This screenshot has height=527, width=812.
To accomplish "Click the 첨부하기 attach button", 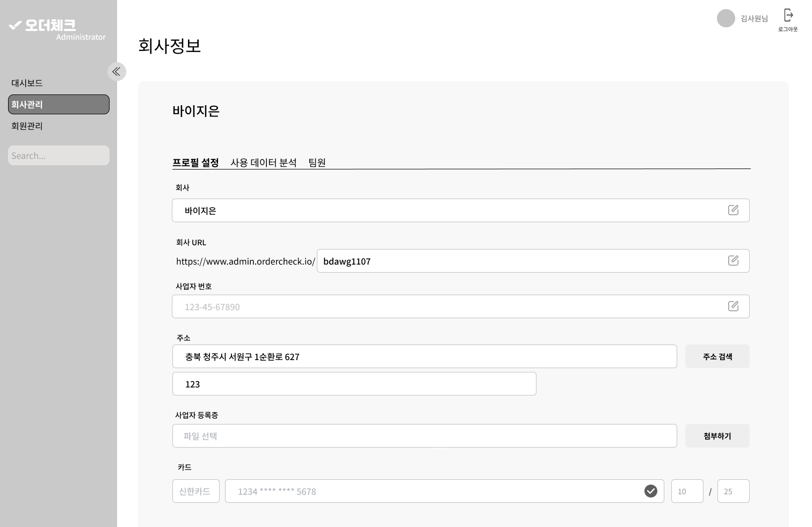I will (x=717, y=436).
